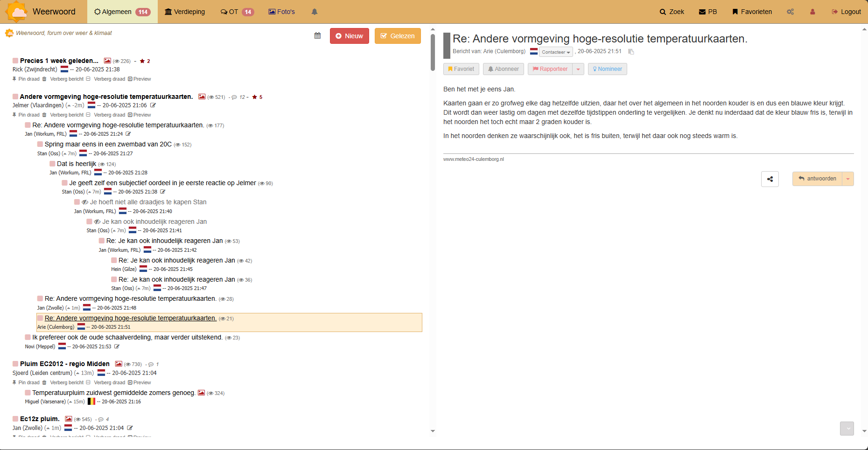Screen dimensions: 868x450
Task: Click the edit icon after Jelmer's 21:06 timestamp
Action: (153, 105)
